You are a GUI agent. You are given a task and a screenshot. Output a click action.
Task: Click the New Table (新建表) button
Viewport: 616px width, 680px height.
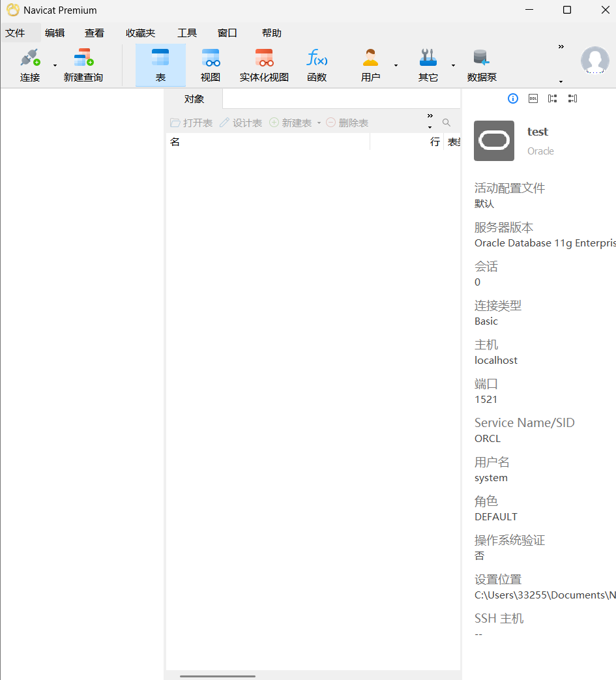tap(291, 123)
